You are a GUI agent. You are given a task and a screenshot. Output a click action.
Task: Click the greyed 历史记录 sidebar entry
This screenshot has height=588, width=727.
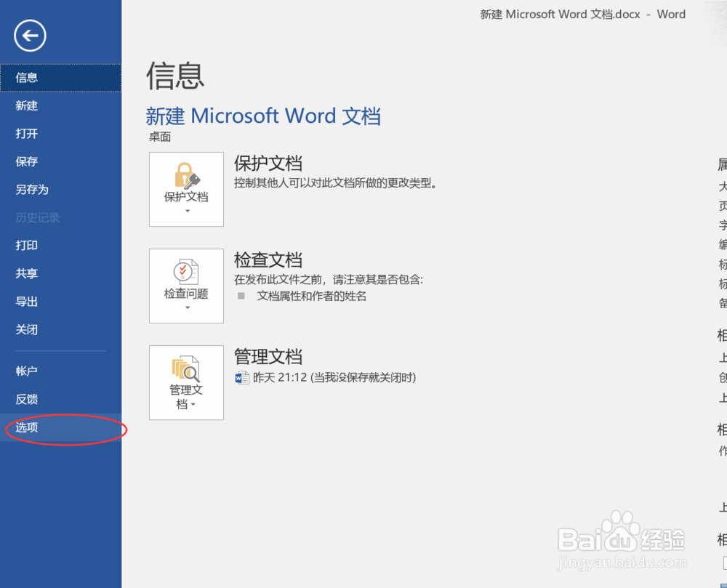[x=61, y=218]
